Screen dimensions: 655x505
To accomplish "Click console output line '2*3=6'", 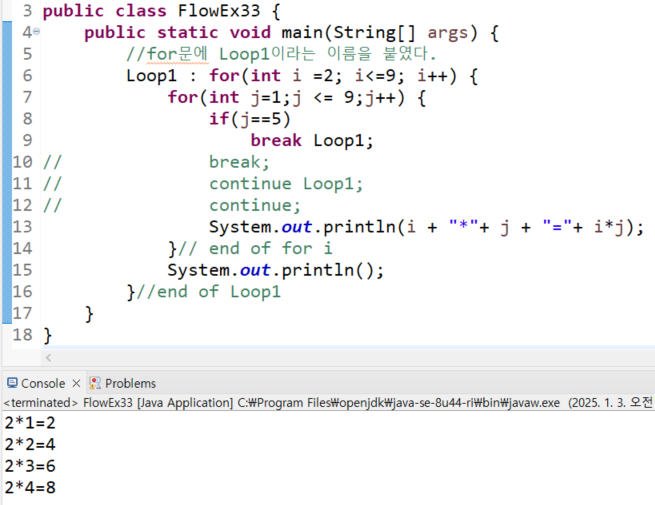I will point(30,466).
